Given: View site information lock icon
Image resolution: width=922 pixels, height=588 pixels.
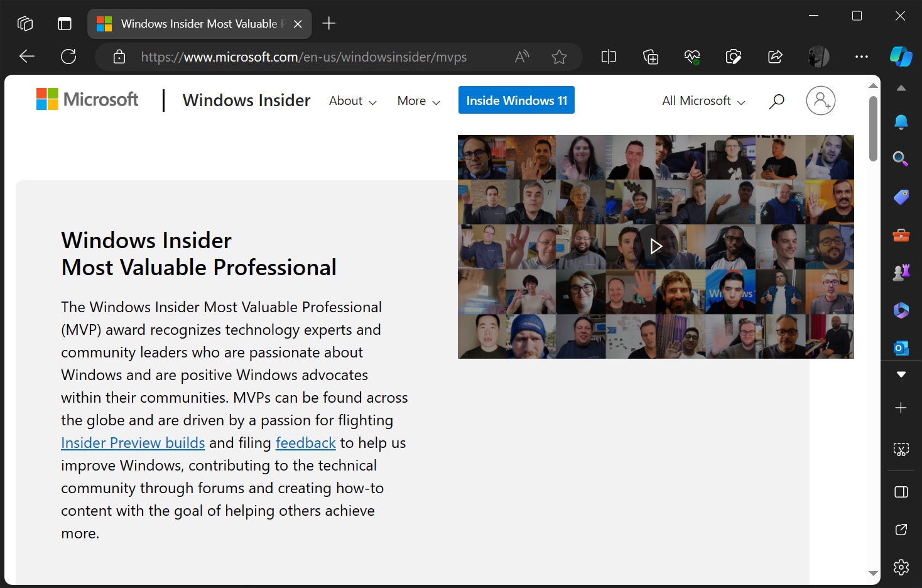Looking at the screenshot, I should point(119,57).
